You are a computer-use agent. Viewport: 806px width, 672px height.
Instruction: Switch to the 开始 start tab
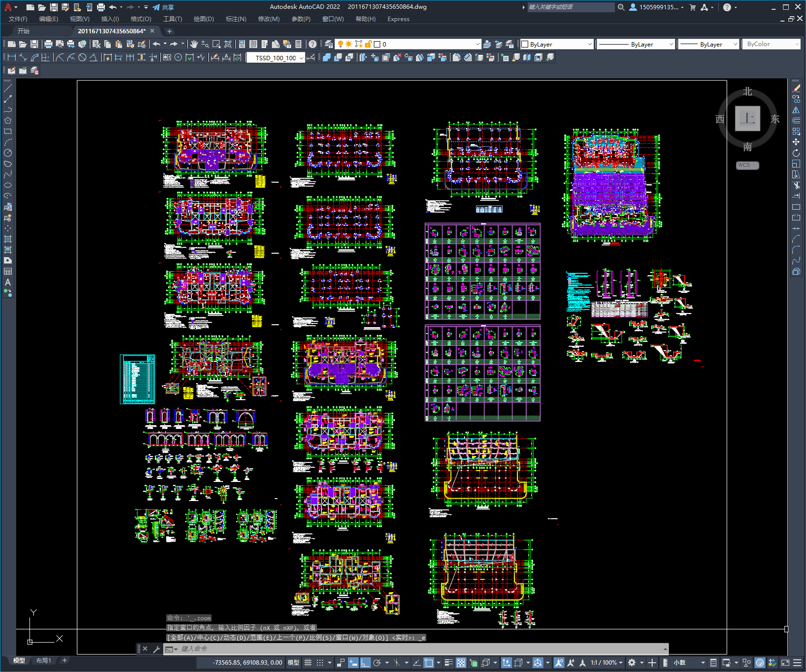(x=24, y=31)
